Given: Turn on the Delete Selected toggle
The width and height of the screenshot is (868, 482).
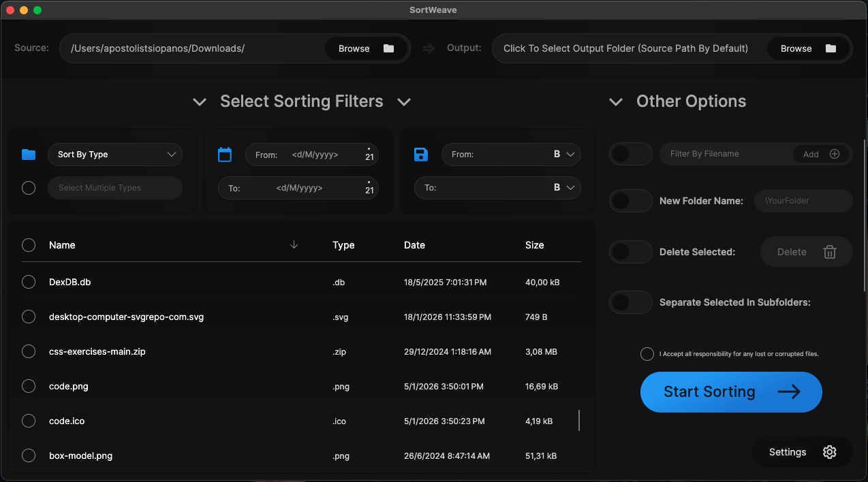Looking at the screenshot, I should (x=630, y=252).
